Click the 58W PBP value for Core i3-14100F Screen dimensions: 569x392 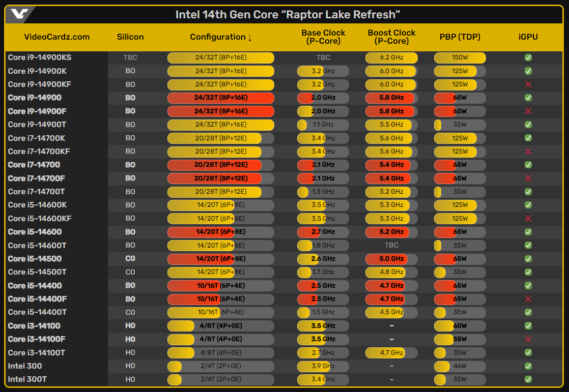[x=460, y=339]
